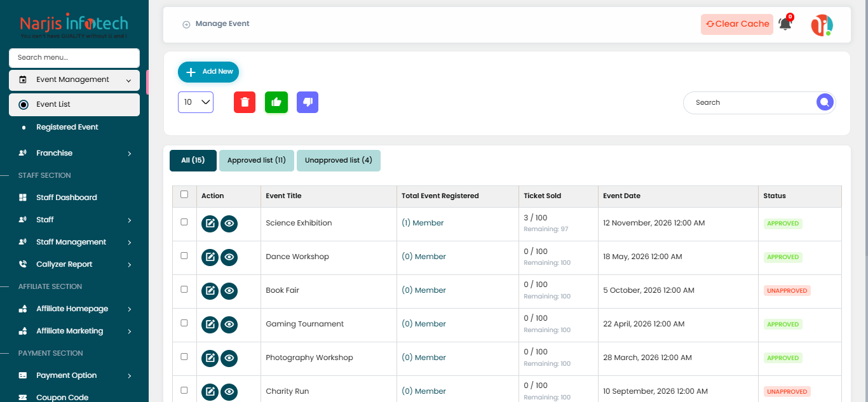This screenshot has height=402, width=868.
Task: Click the search magnifier icon button
Action: (824, 102)
